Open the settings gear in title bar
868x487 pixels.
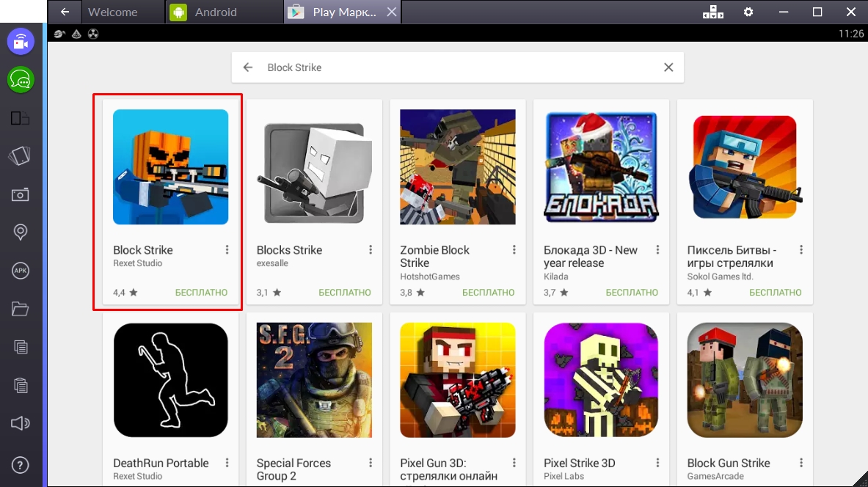(x=748, y=12)
